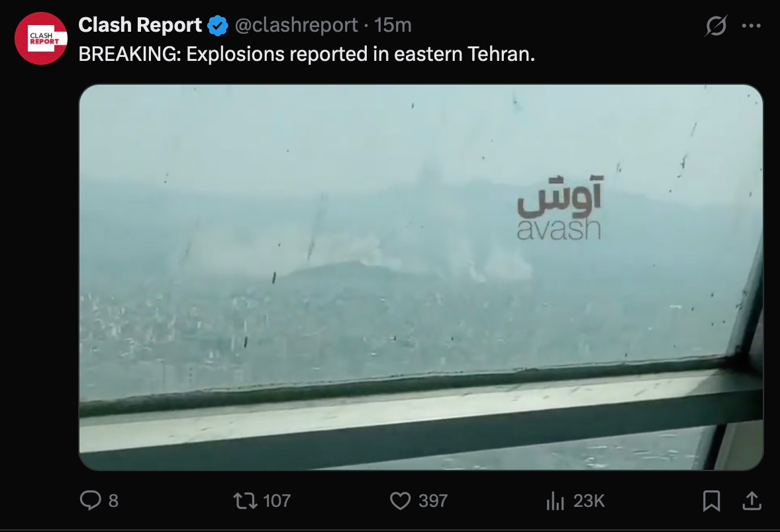Click the avash watermark in the video
Viewport: 780px width, 532px height.
pos(559,208)
